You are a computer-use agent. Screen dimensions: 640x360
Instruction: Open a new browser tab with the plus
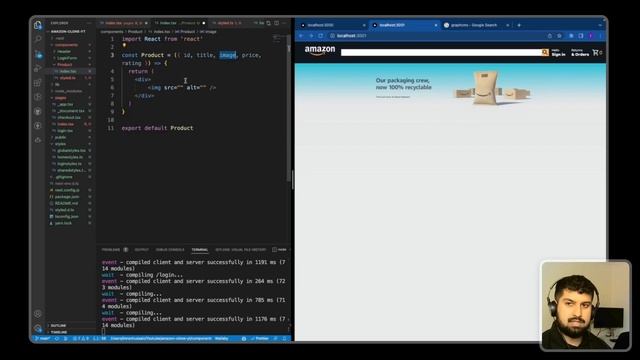coord(519,25)
